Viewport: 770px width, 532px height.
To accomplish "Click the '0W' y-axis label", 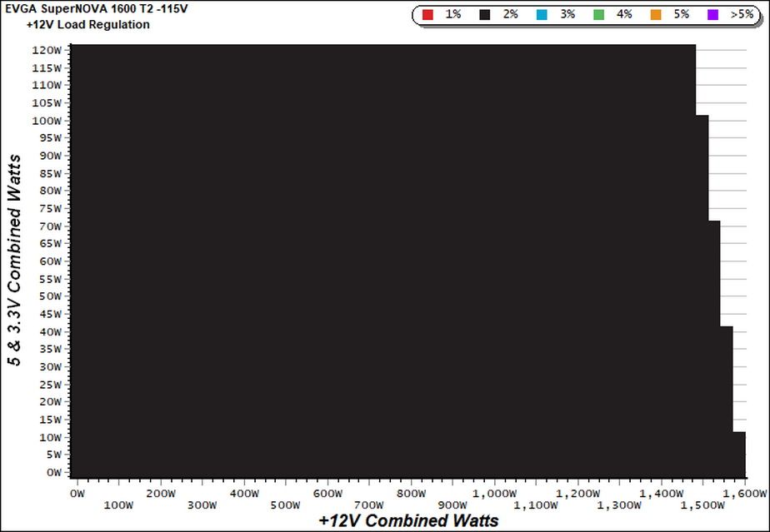I will click(54, 472).
